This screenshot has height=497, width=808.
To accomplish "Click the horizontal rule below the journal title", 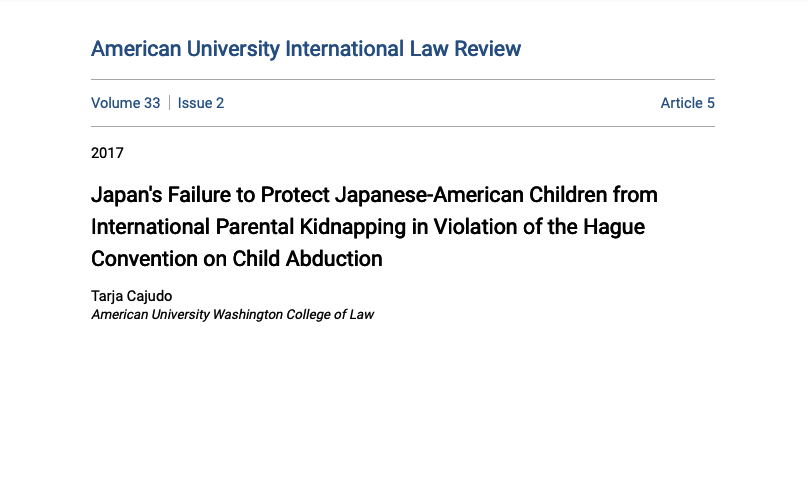I will pos(403,79).
